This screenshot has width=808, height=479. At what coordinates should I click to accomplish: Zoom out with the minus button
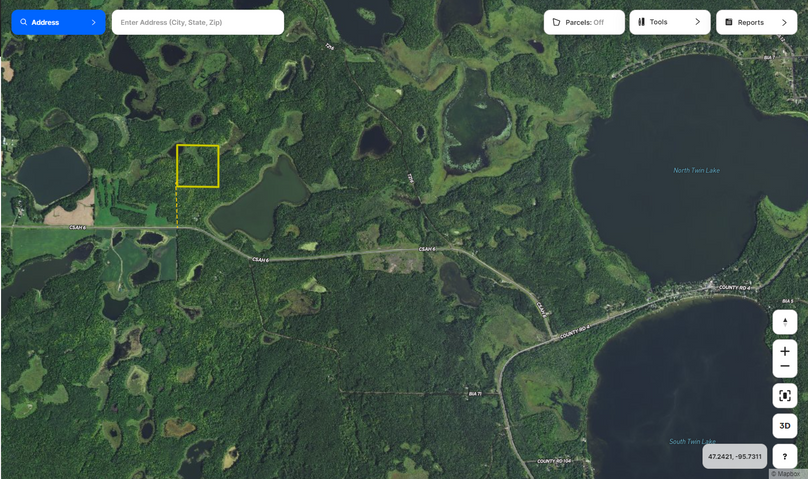click(x=785, y=367)
